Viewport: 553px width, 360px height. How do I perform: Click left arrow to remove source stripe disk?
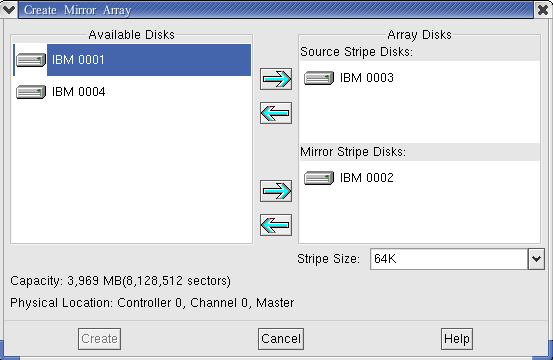[x=276, y=113]
